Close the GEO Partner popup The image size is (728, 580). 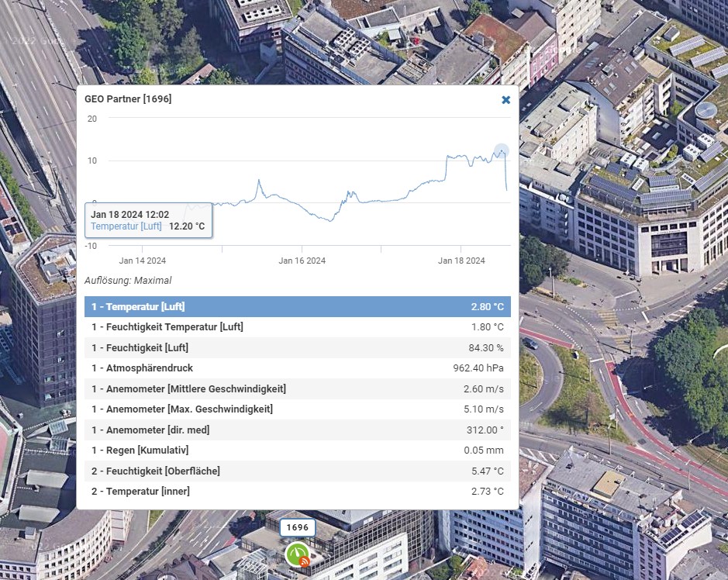coord(506,100)
